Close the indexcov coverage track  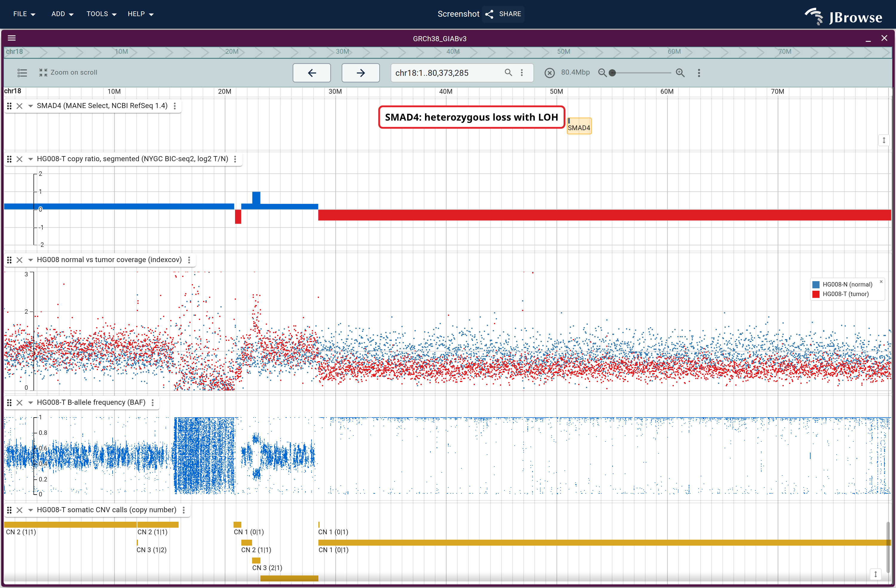coord(20,260)
